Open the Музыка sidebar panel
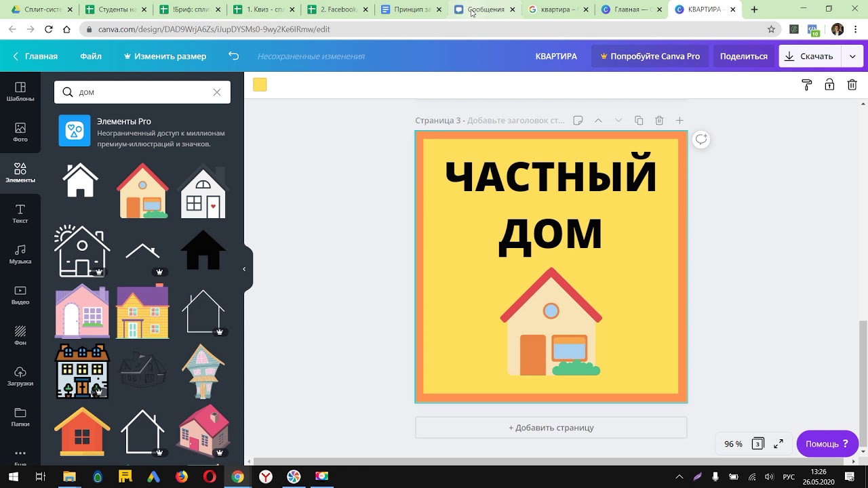This screenshot has width=868, height=488. [20, 254]
